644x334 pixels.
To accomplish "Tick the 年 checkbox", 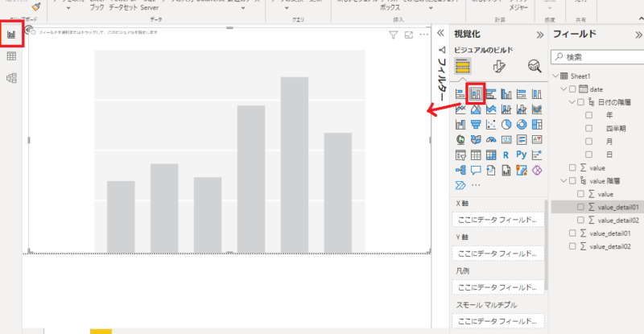I will coord(589,115).
